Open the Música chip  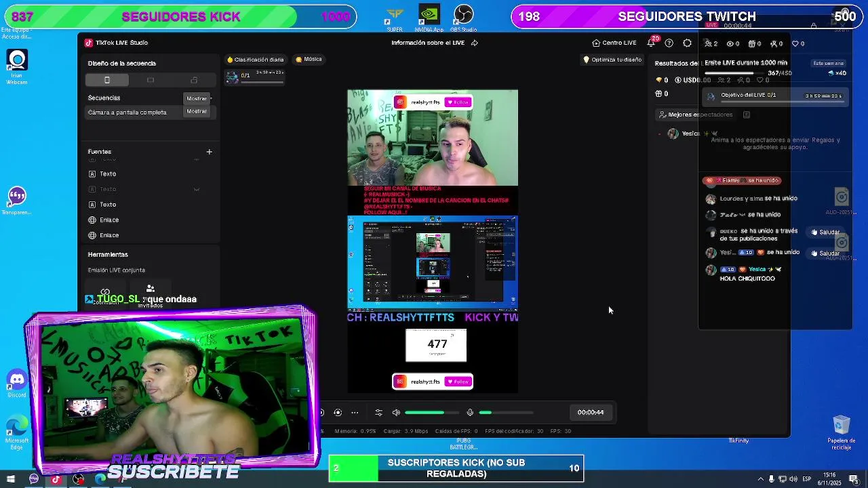309,60
